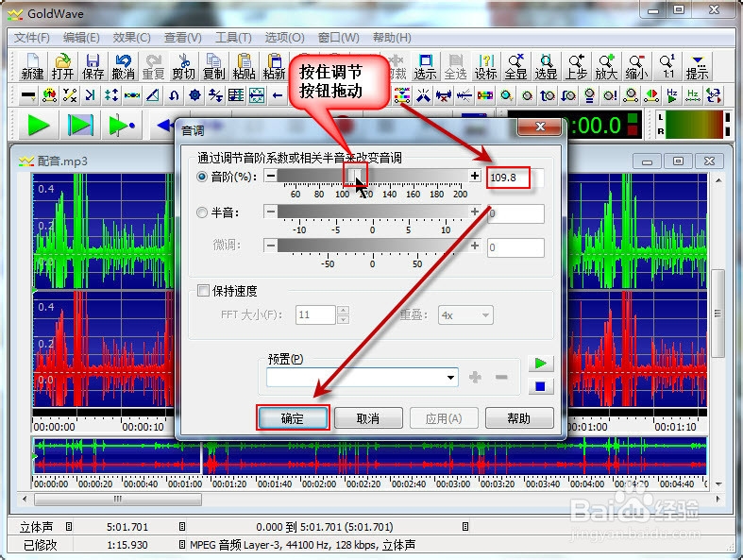Click the Cue points (提示) icon

pos(697,66)
